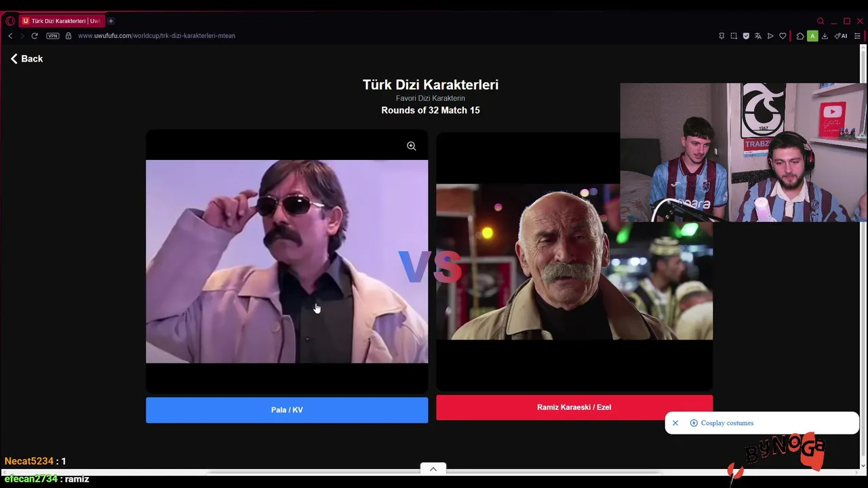Pick the Ramiz Karaeski character image

(x=574, y=262)
